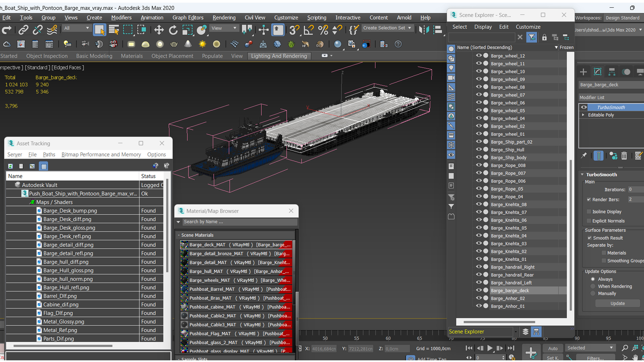Click Pin Stack icon
The height and width of the screenshot is (362, 644).
coord(584,156)
